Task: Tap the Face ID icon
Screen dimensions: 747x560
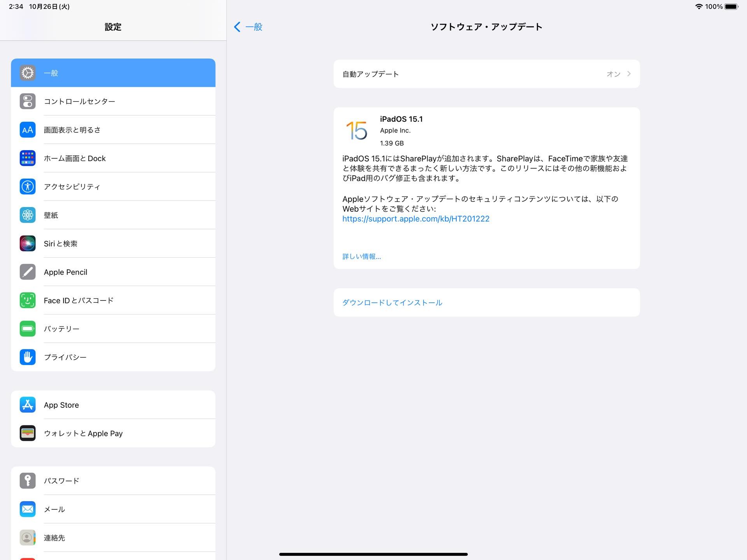Action: pos(28,300)
